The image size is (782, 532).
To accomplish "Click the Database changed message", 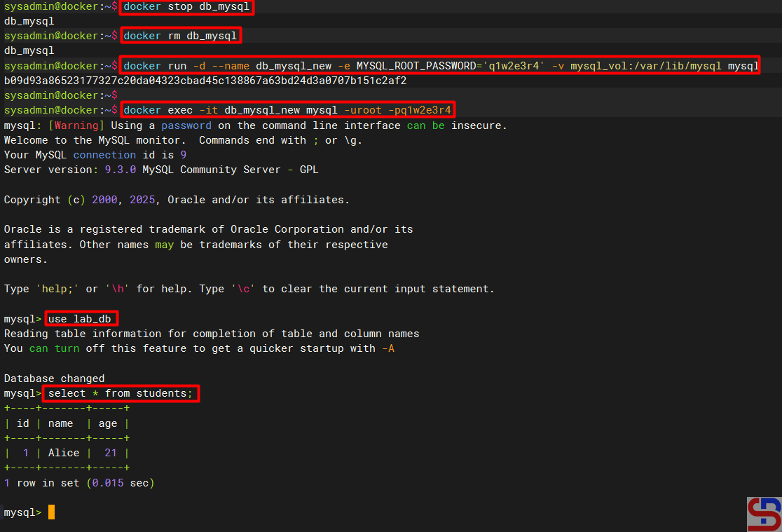I will (x=54, y=378).
